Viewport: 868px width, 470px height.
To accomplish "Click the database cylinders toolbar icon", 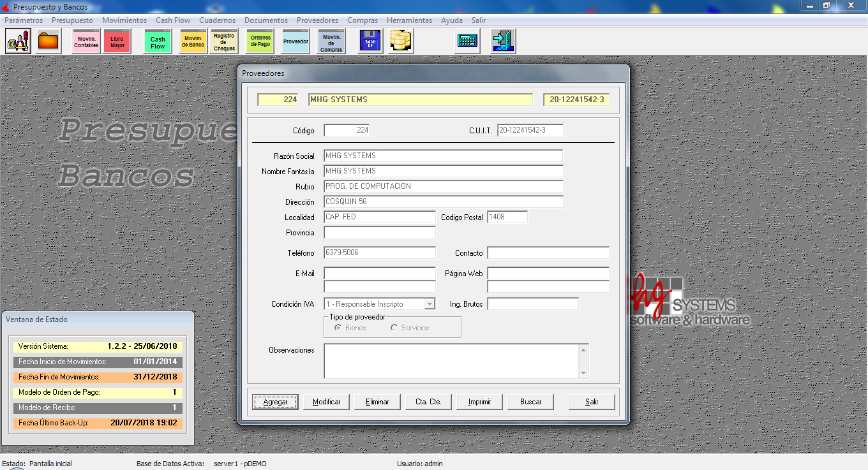I will [401, 41].
